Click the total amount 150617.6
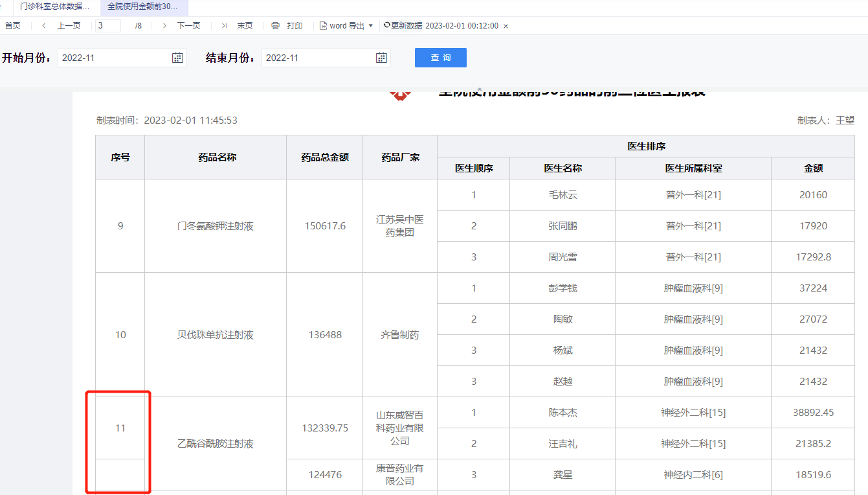Screen dimensions: 868x495 [325, 226]
